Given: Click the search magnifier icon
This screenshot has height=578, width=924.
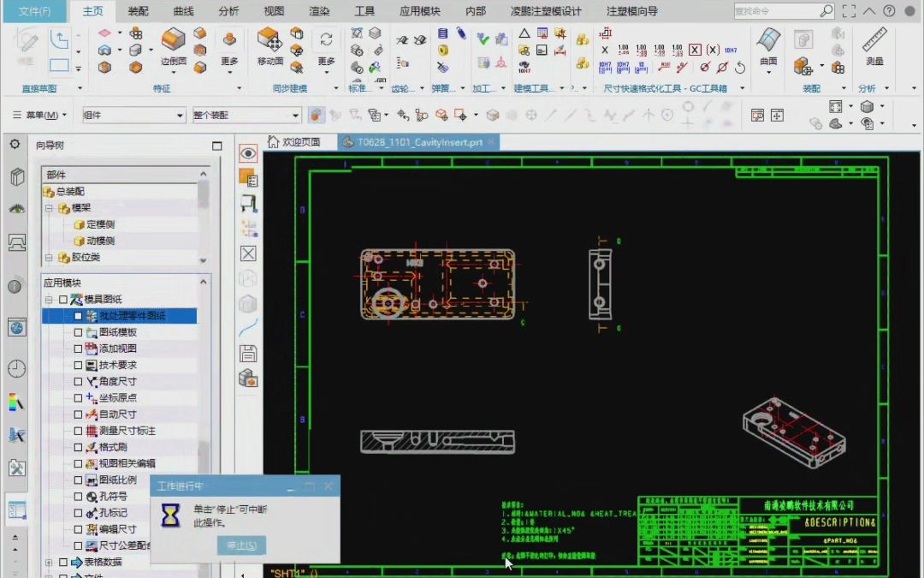Looking at the screenshot, I should click(826, 10).
